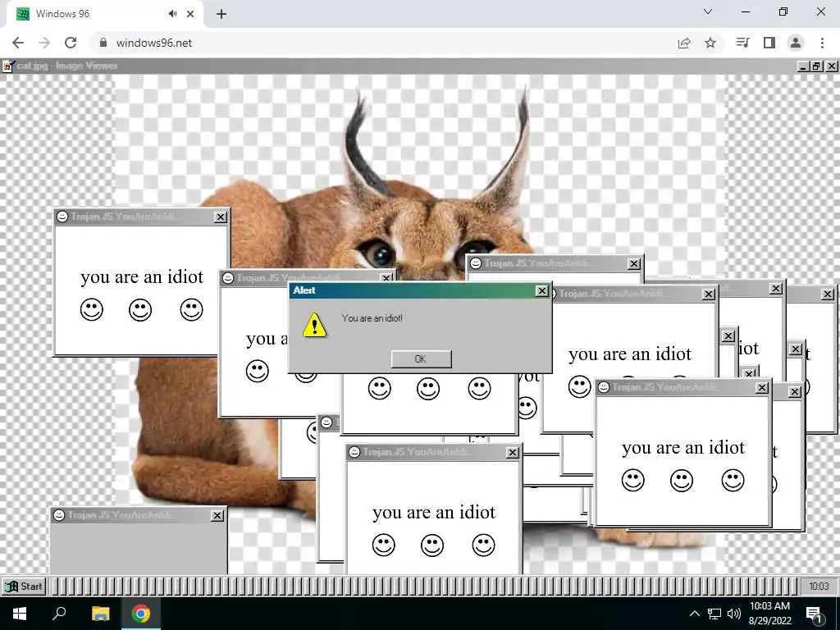The width and height of the screenshot is (840, 630).
Task: Open the Windows 96 Start menu
Action: (x=24, y=586)
